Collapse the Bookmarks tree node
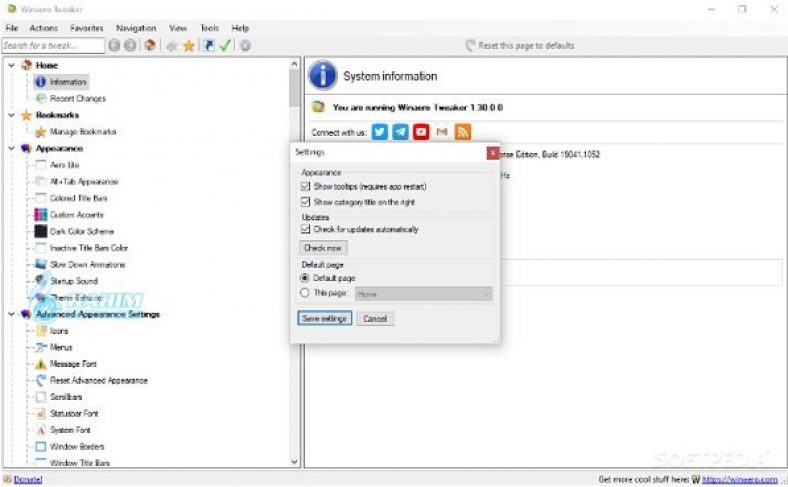 coord(12,115)
